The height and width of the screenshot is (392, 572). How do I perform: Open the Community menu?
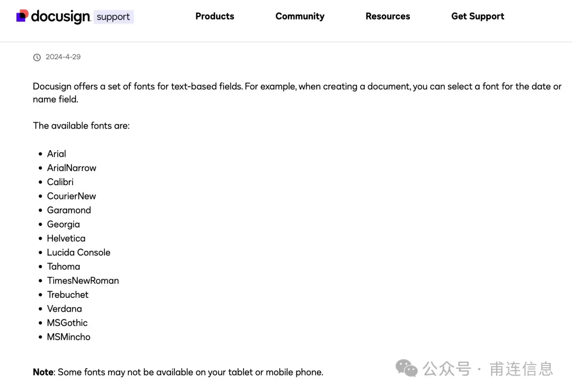(300, 16)
